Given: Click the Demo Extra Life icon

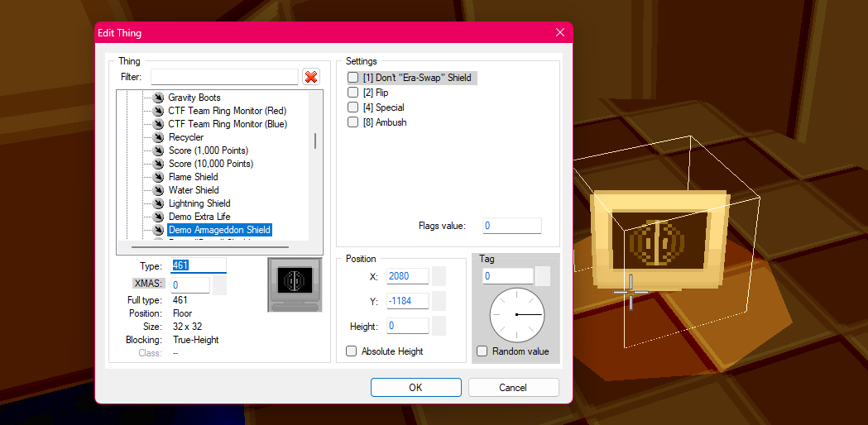Looking at the screenshot, I should coord(159,217).
